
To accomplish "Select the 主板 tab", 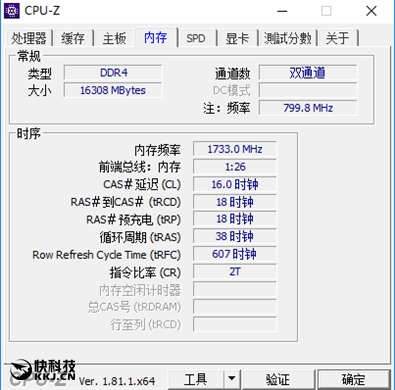I will coord(115,38).
